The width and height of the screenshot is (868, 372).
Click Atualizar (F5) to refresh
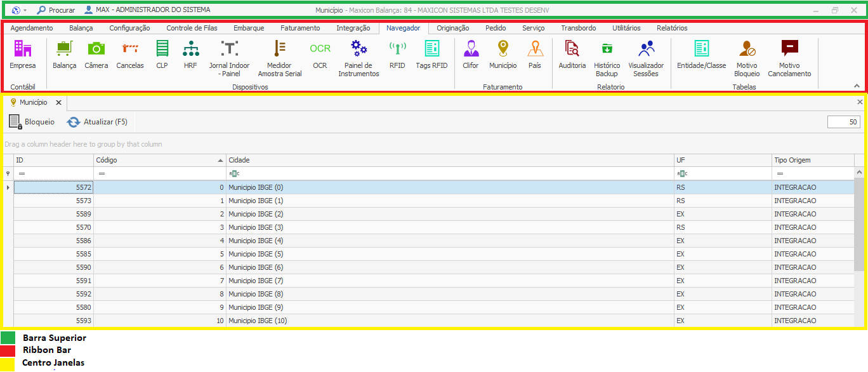point(98,122)
